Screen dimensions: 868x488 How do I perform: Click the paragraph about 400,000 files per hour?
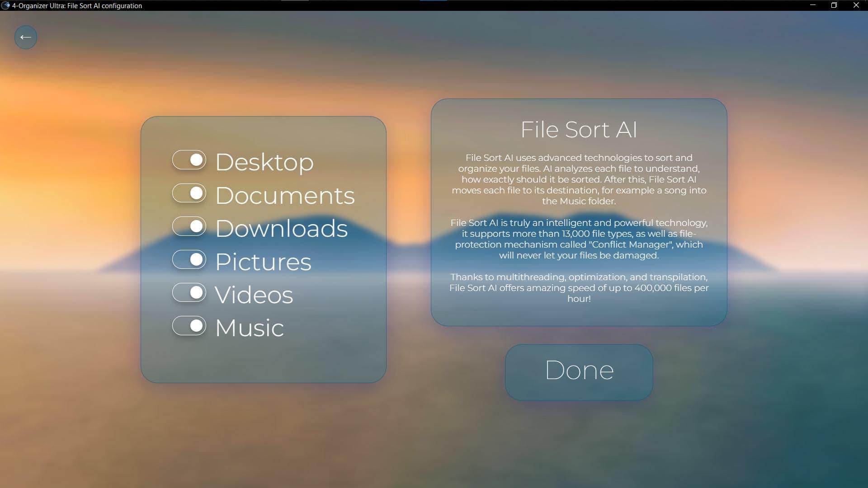point(579,288)
